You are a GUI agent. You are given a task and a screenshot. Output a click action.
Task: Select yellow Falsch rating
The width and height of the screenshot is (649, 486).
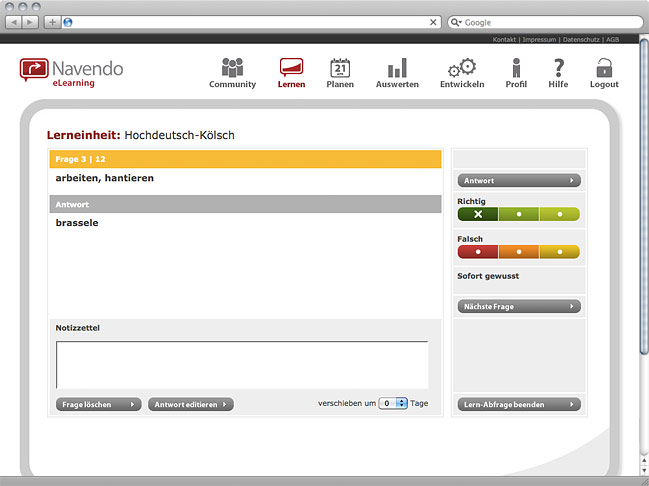[x=560, y=252]
